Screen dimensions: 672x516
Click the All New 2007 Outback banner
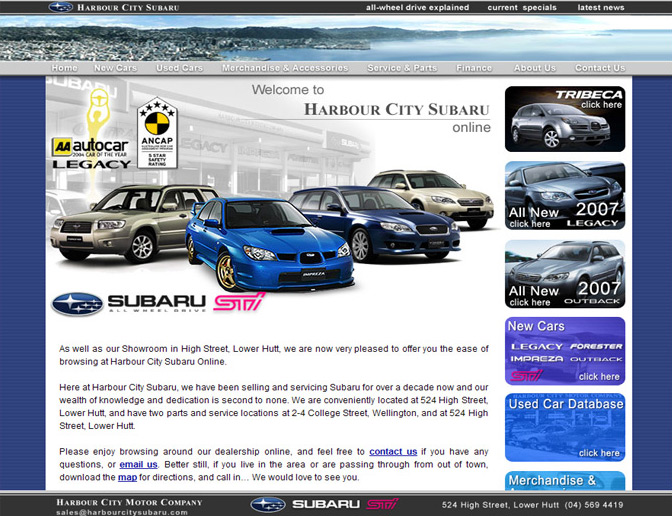(x=565, y=274)
